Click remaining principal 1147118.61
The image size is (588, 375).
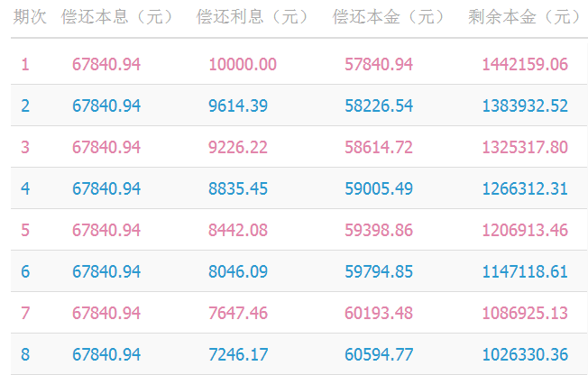[x=525, y=271]
